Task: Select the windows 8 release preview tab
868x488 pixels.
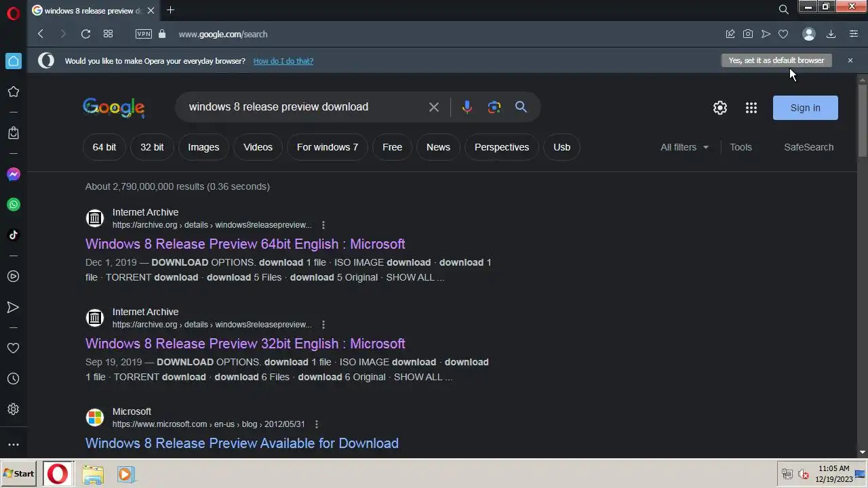Action: tap(94, 10)
